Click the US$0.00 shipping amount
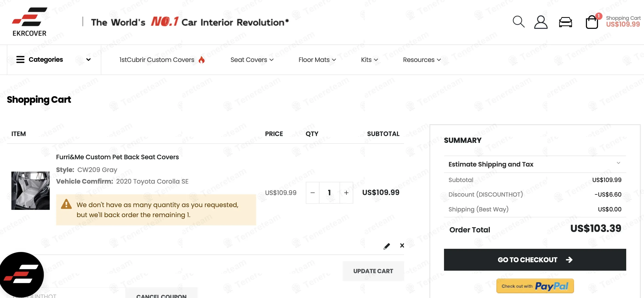The width and height of the screenshot is (644, 298). coord(610,209)
